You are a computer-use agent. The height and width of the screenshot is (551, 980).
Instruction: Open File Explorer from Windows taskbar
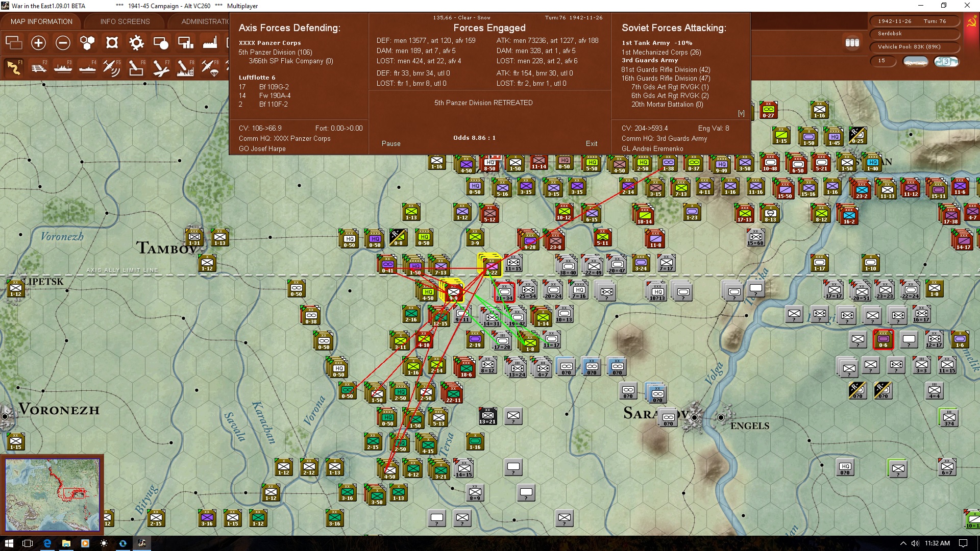pyautogui.click(x=66, y=543)
